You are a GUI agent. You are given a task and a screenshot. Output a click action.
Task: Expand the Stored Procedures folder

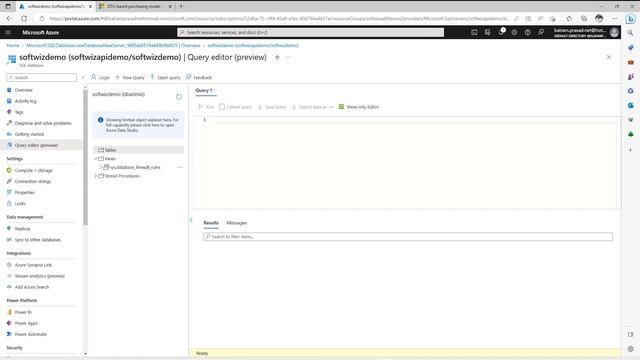(96, 176)
